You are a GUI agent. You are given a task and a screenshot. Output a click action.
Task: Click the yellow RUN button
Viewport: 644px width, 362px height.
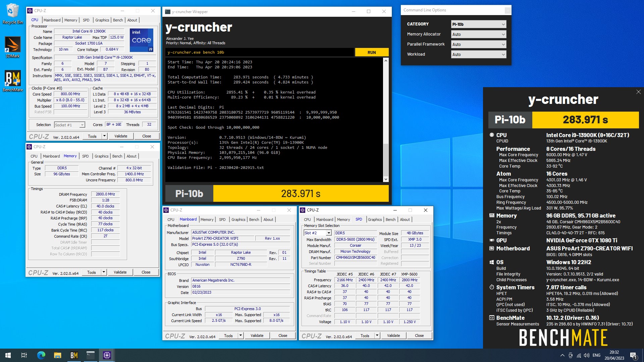pos(372,52)
